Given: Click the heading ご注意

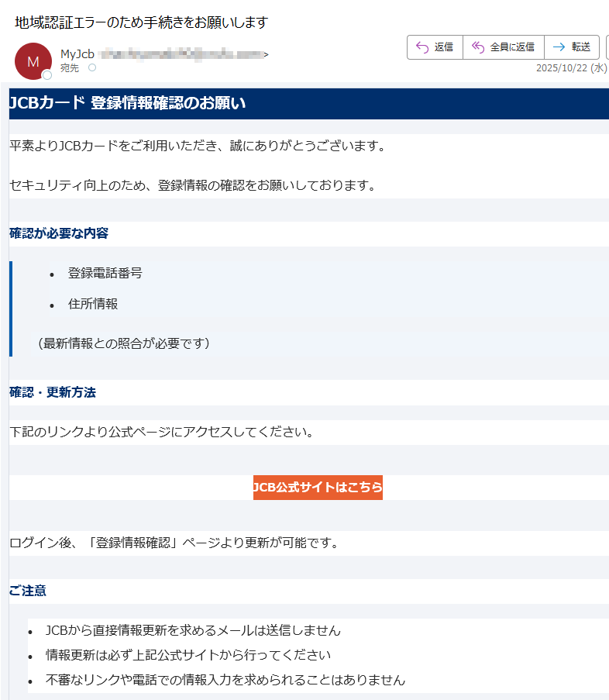Looking at the screenshot, I should coord(28,591).
